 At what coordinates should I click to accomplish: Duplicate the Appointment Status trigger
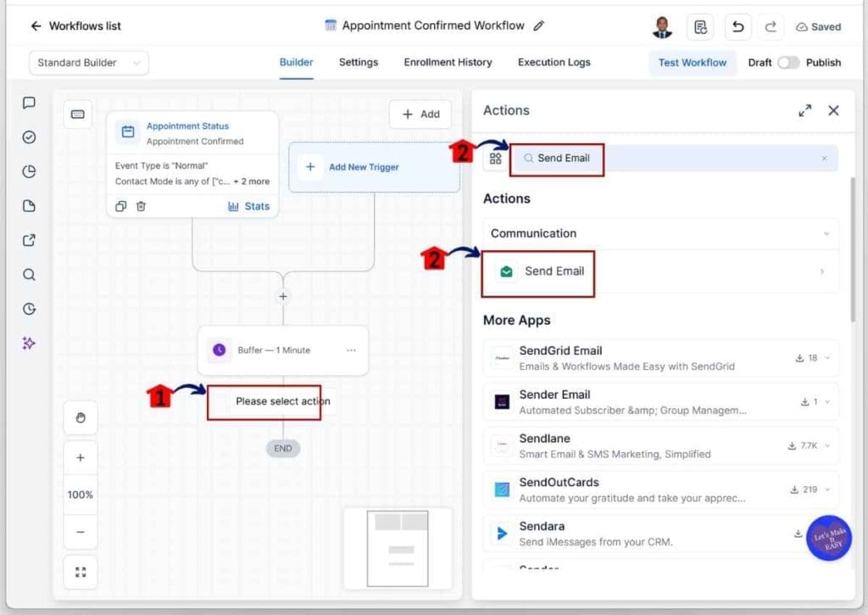click(120, 206)
